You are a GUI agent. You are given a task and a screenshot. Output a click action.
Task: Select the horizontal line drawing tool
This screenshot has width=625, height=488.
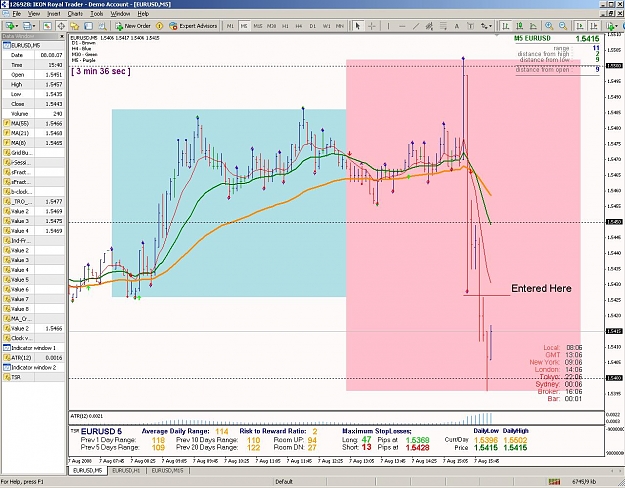tap(402, 26)
